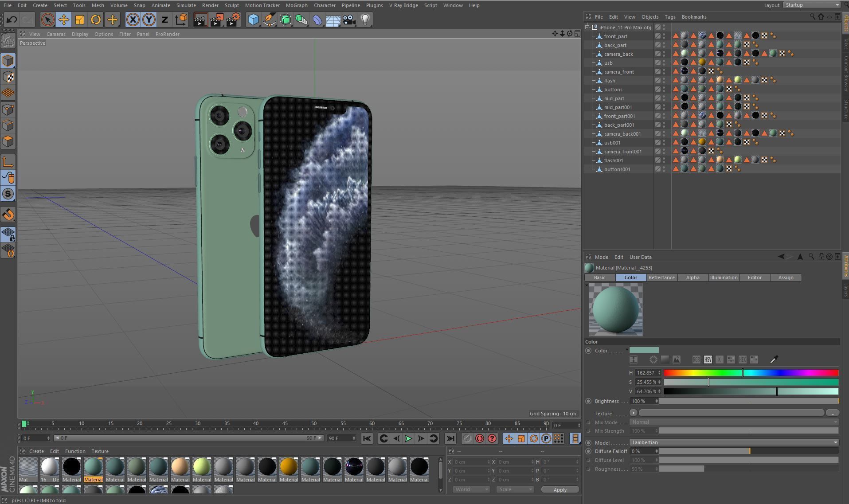
Task: Click the Assign tab button
Action: tap(786, 277)
